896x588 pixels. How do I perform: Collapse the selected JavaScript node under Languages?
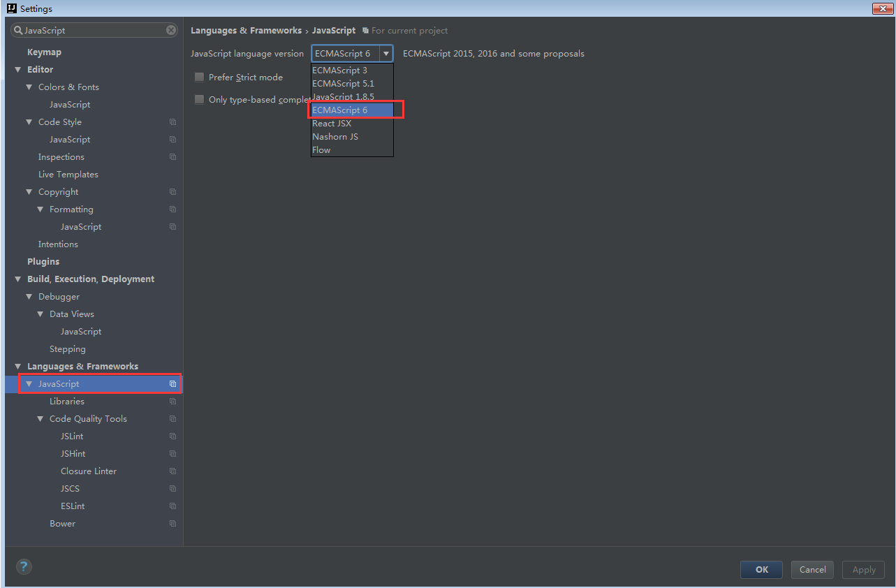[x=29, y=384]
